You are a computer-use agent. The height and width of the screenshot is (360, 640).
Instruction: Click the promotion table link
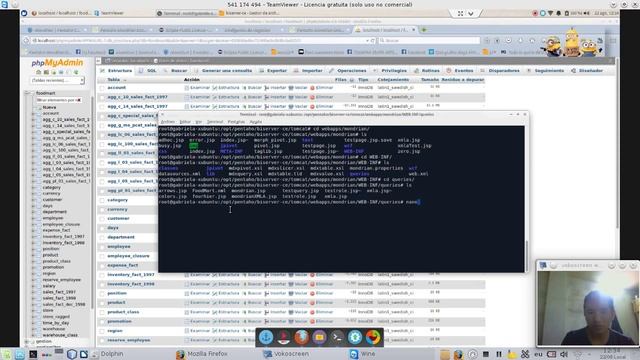coord(119,322)
